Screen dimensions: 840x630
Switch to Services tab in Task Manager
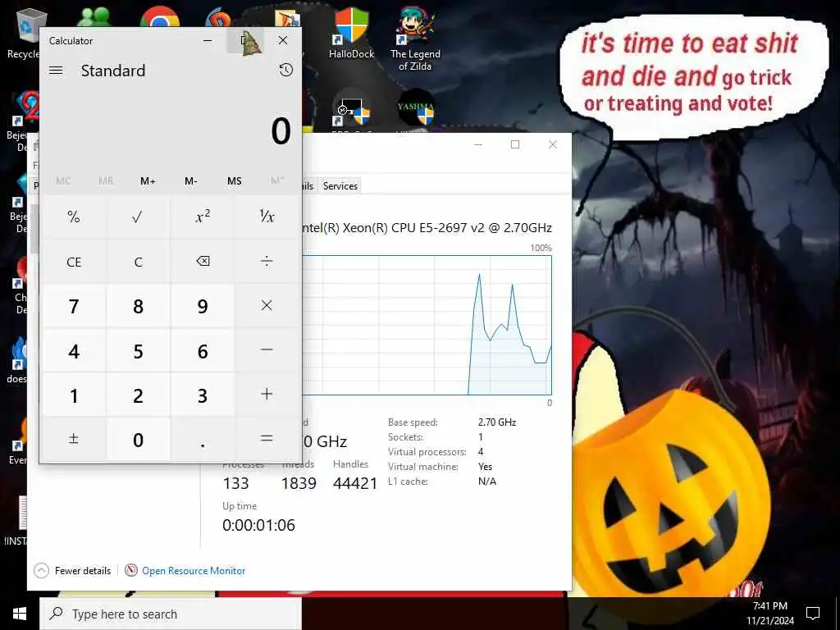[x=340, y=186]
